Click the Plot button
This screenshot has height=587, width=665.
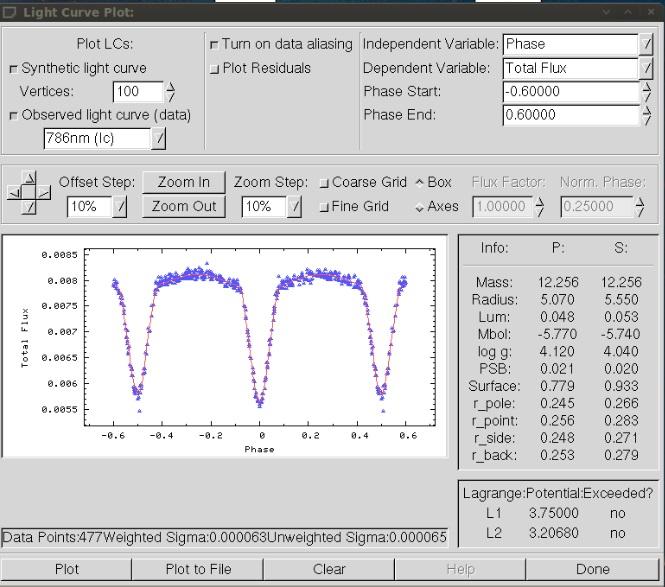point(67,569)
